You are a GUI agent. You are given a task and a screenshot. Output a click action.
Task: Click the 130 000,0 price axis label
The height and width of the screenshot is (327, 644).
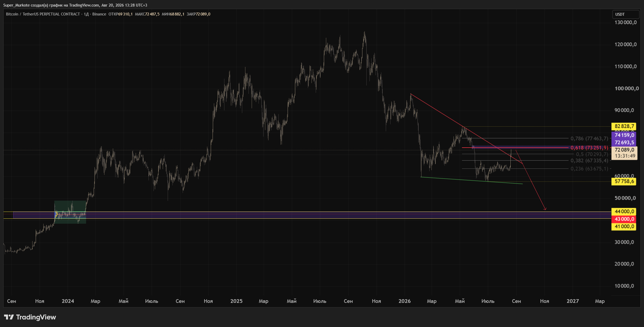(x=625, y=23)
